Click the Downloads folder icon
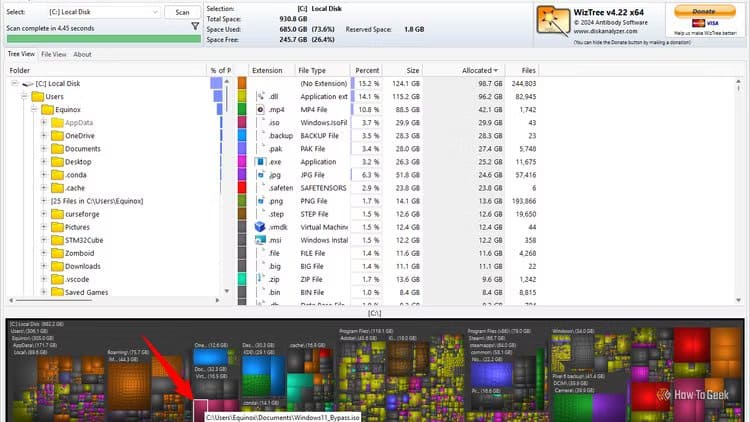750x422 pixels. 57,266
